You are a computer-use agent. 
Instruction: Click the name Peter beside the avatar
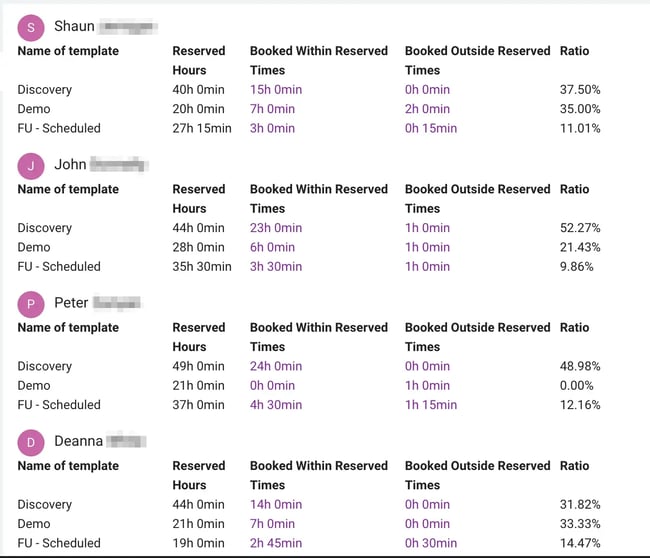71,303
